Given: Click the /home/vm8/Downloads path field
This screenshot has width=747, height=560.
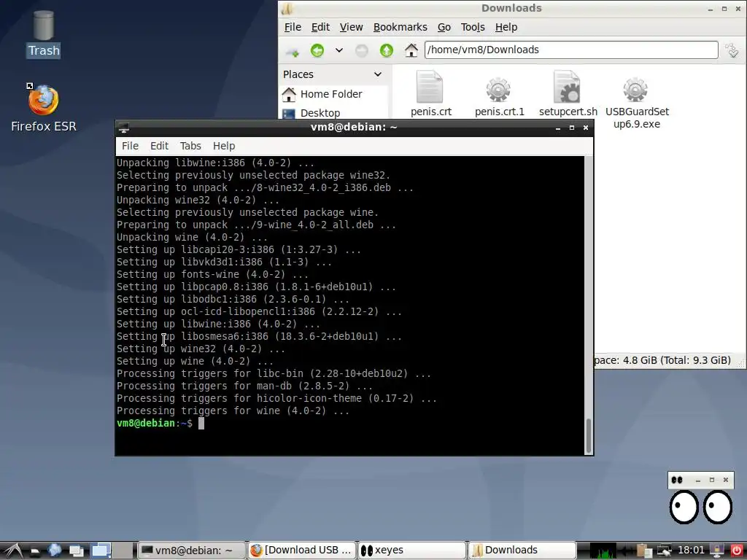Looking at the screenshot, I should (571, 50).
